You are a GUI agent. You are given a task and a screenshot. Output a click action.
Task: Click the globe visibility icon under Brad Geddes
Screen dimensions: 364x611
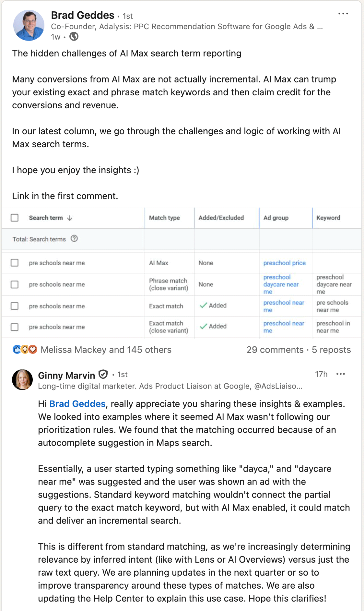coord(74,37)
